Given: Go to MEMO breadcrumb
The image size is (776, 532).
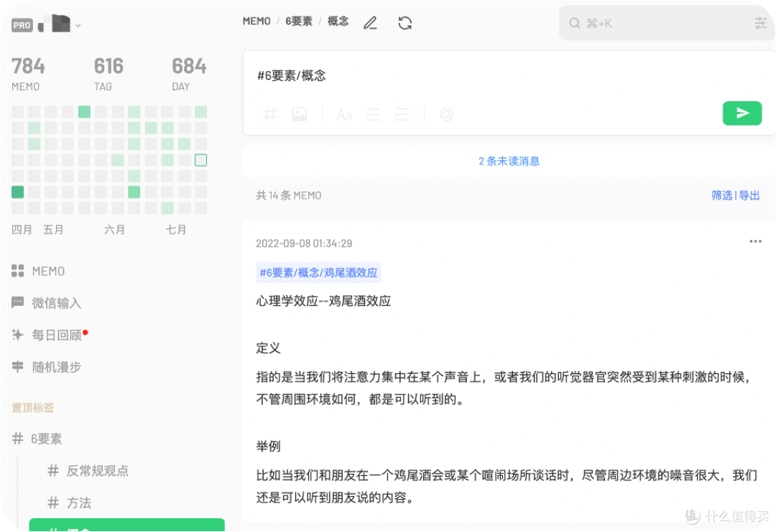Looking at the screenshot, I should click(x=257, y=22).
